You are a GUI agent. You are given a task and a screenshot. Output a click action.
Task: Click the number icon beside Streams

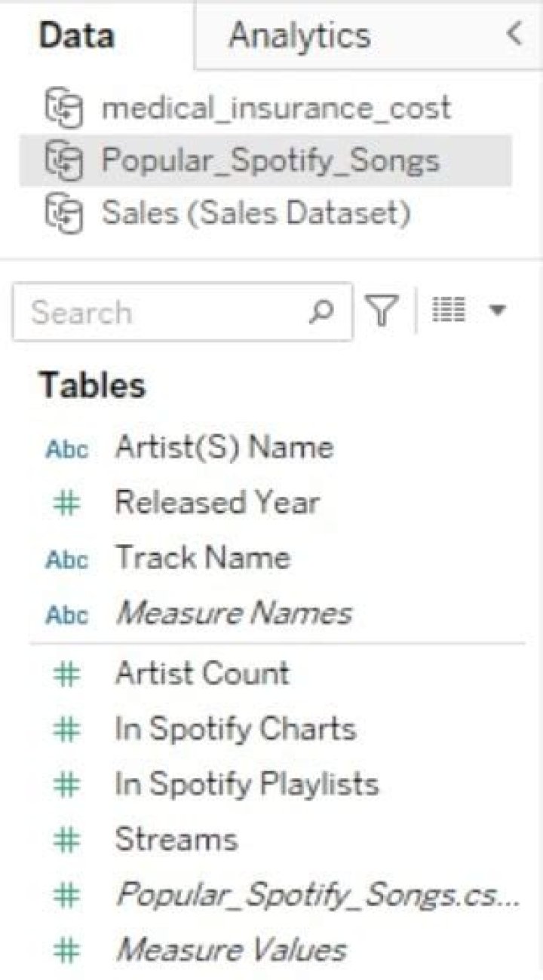pos(66,840)
